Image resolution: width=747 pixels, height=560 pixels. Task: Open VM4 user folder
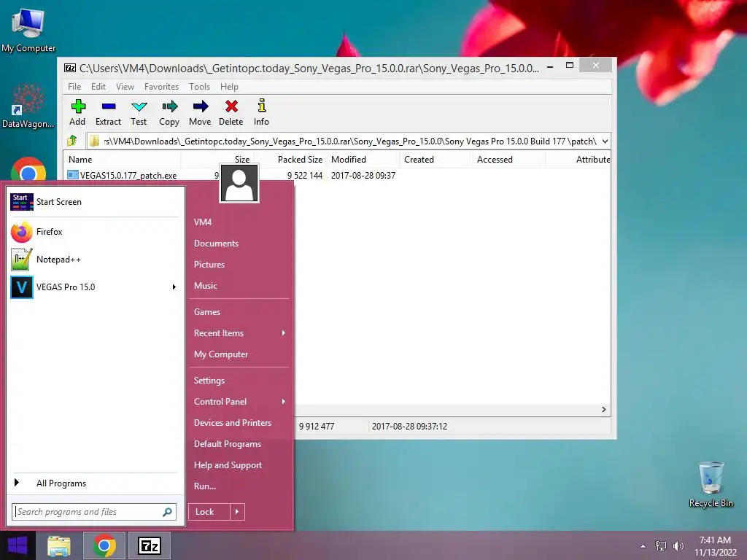[x=203, y=222]
